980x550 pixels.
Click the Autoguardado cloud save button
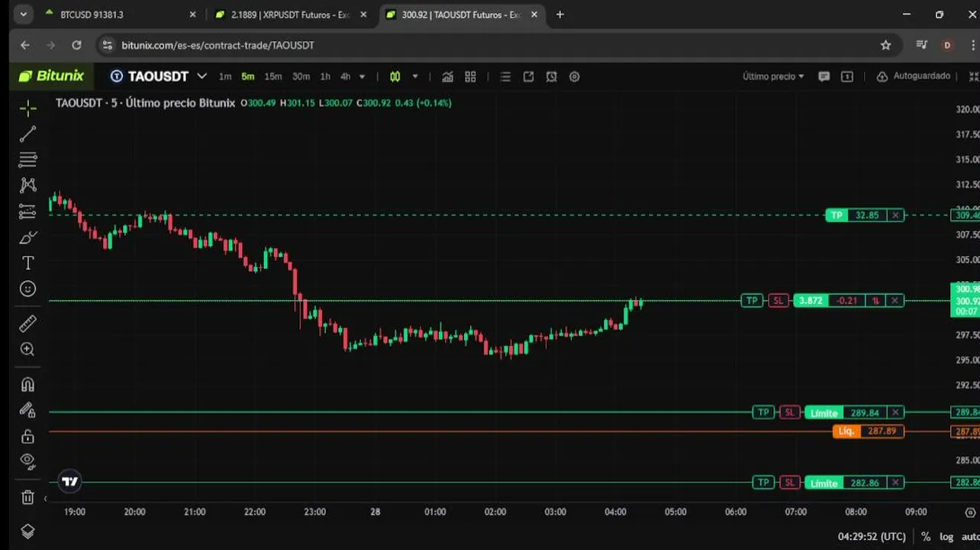pyautogui.click(x=914, y=76)
